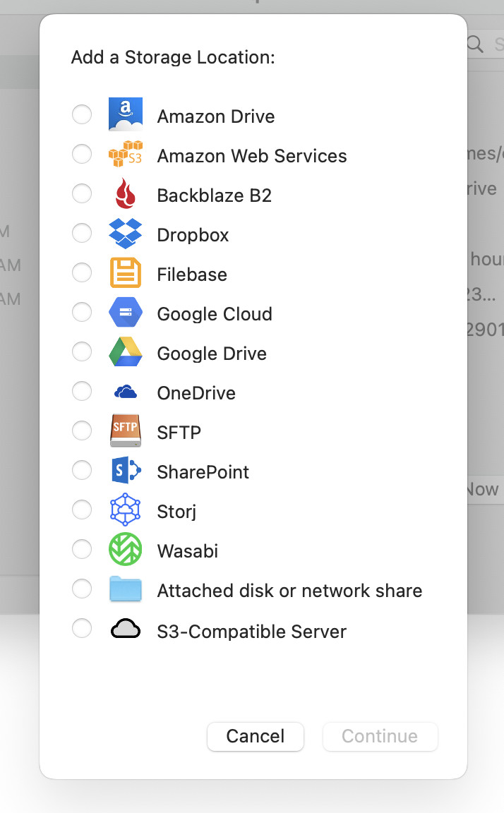This screenshot has height=813, width=504.
Task: Click the "S3-Compatible Server" label text
Action: [251, 632]
